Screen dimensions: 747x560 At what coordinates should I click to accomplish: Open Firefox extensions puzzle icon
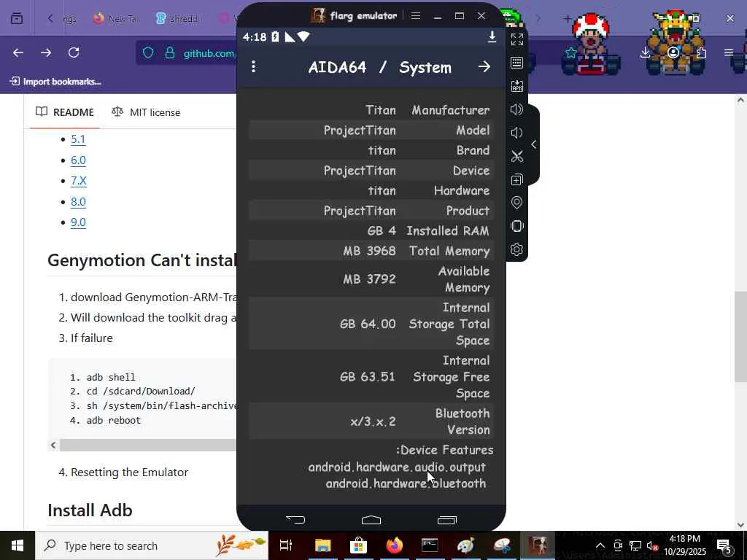(701, 52)
